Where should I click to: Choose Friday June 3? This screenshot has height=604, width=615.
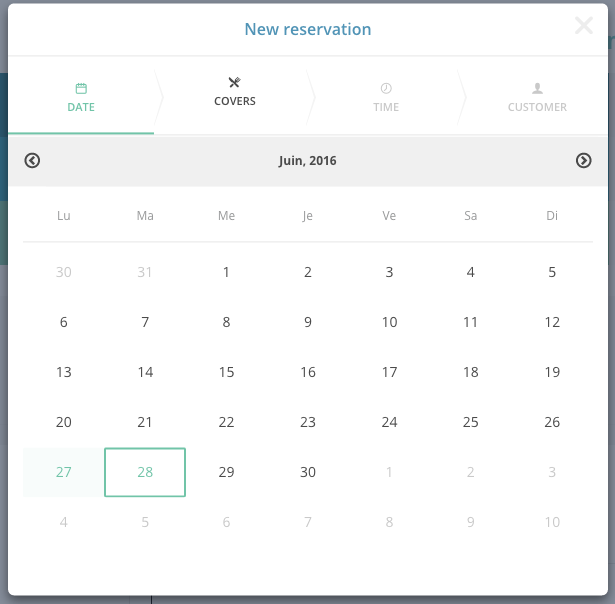click(389, 272)
